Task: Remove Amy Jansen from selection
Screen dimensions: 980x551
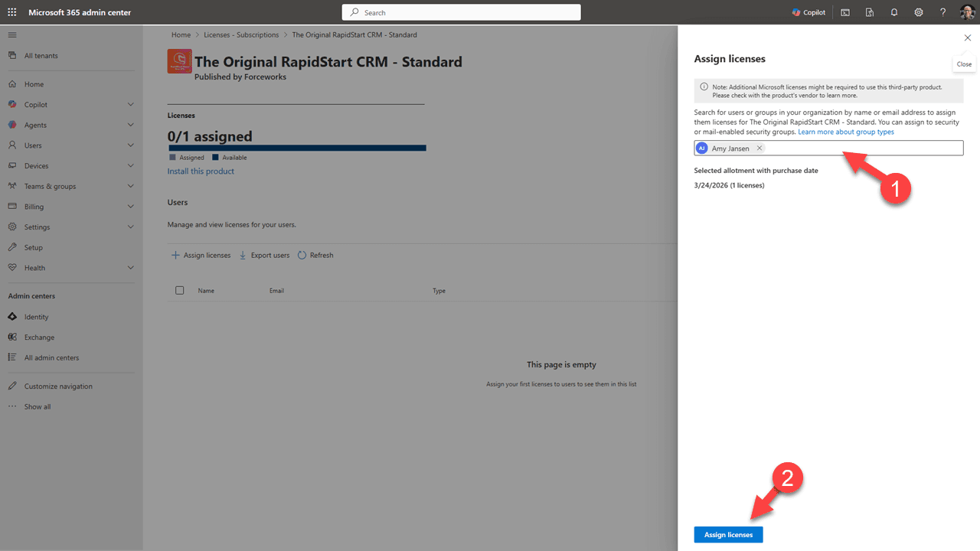Action: click(759, 148)
